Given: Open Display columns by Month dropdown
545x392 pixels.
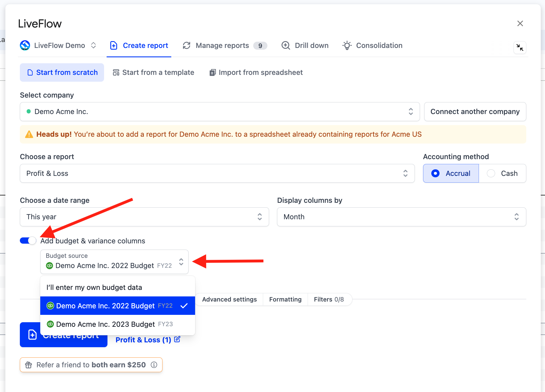Looking at the screenshot, I should click(402, 217).
